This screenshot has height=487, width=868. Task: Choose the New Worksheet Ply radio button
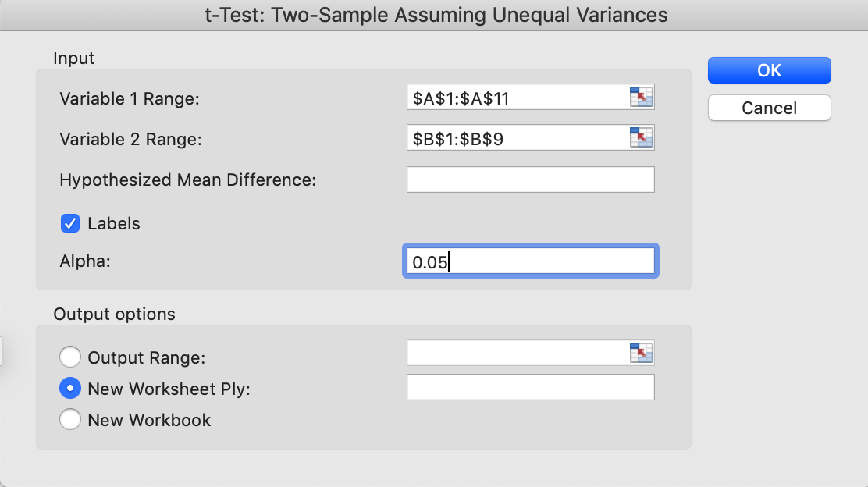(70, 388)
